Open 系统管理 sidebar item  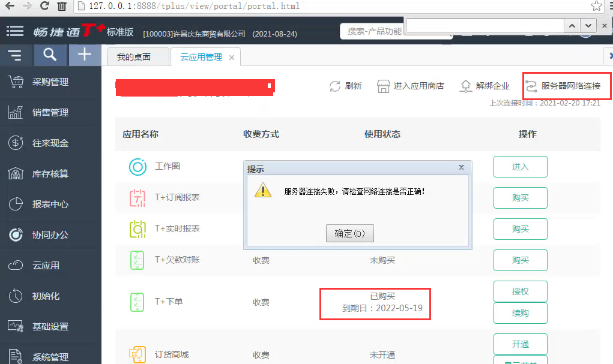pyautogui.click(x=50, y=356)
